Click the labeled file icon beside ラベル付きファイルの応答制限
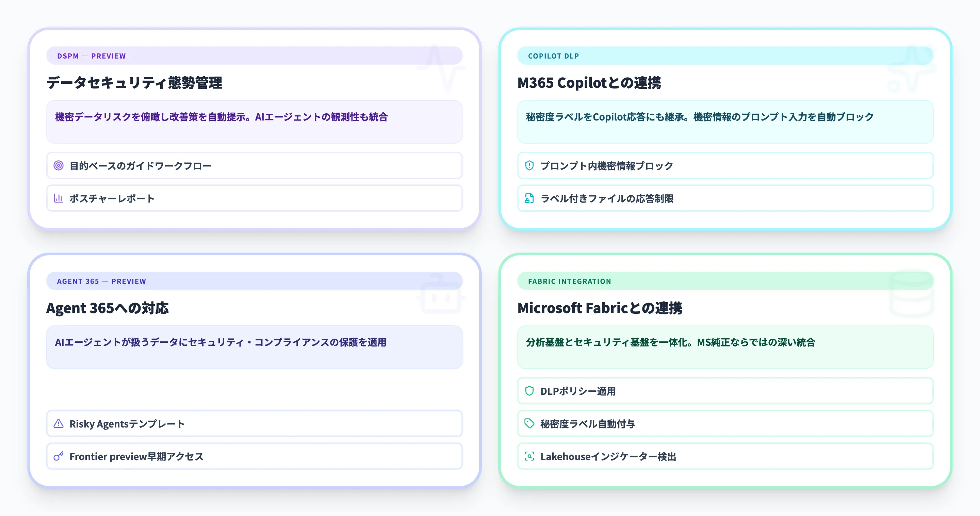This screenshot has height=516, width=980. click(529, 198)
